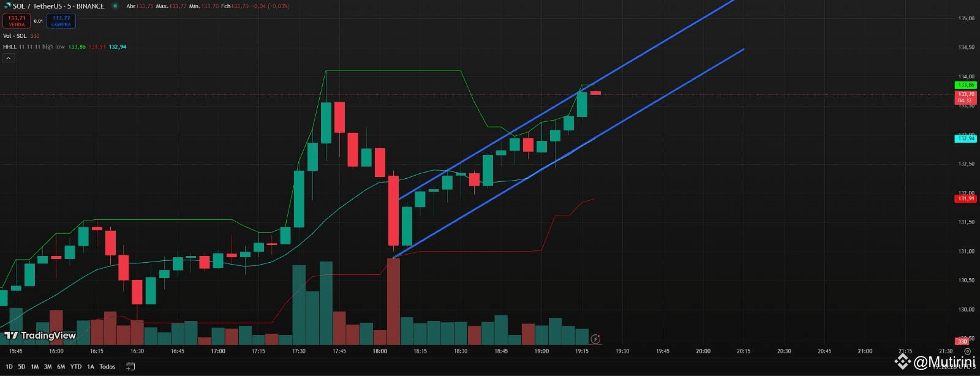Screen dimensions: 980x376
Task: Click the SOL coin logo icon
Action: [7, 6]
